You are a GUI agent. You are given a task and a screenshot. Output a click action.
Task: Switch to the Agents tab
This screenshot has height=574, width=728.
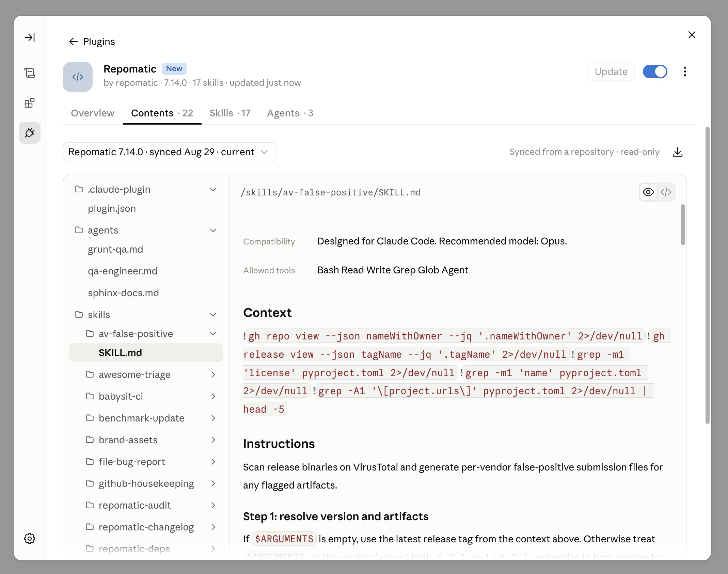tap(290, 113)
